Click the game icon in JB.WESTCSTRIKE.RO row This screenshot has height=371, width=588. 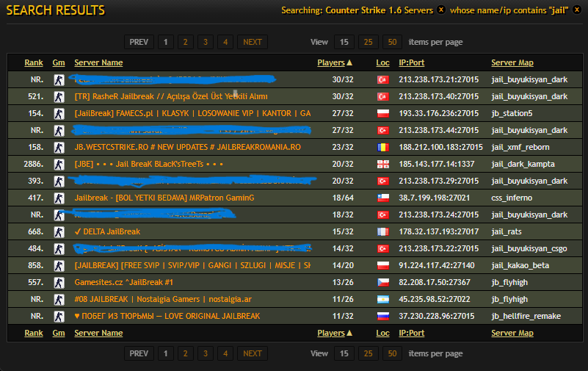(x=59, y=148)
